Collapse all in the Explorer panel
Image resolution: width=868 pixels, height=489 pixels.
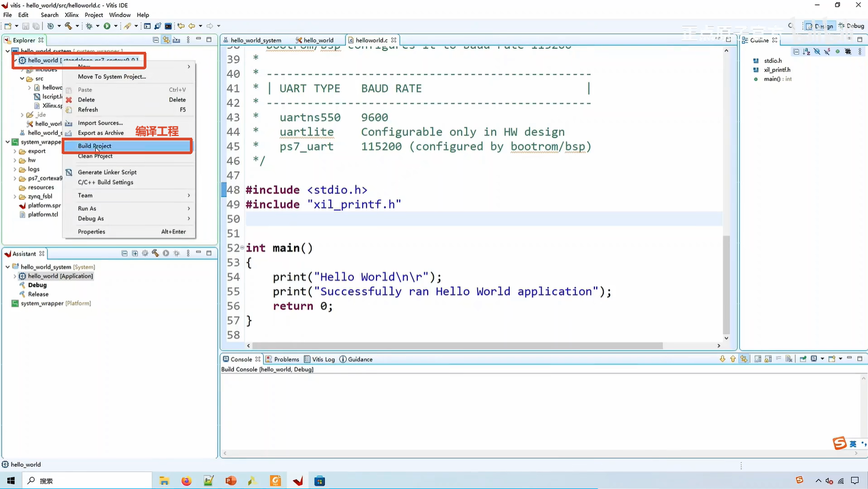click(156, 40)
